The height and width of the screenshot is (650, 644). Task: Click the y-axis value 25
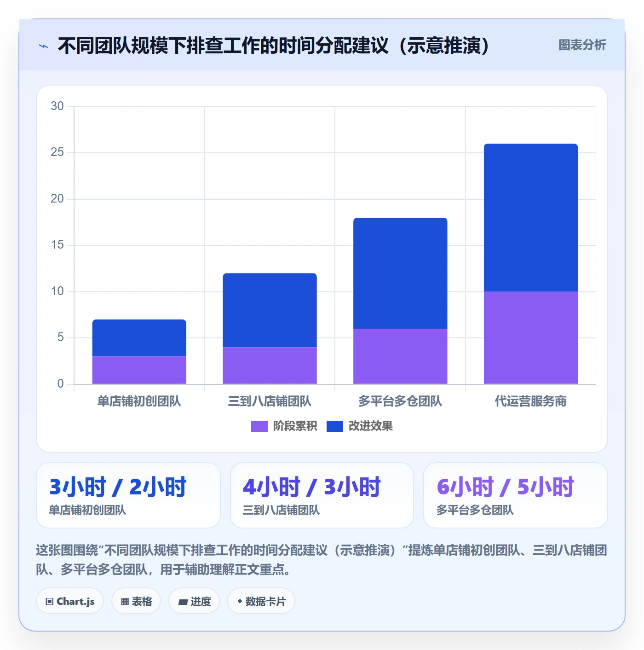coord(57,152)
